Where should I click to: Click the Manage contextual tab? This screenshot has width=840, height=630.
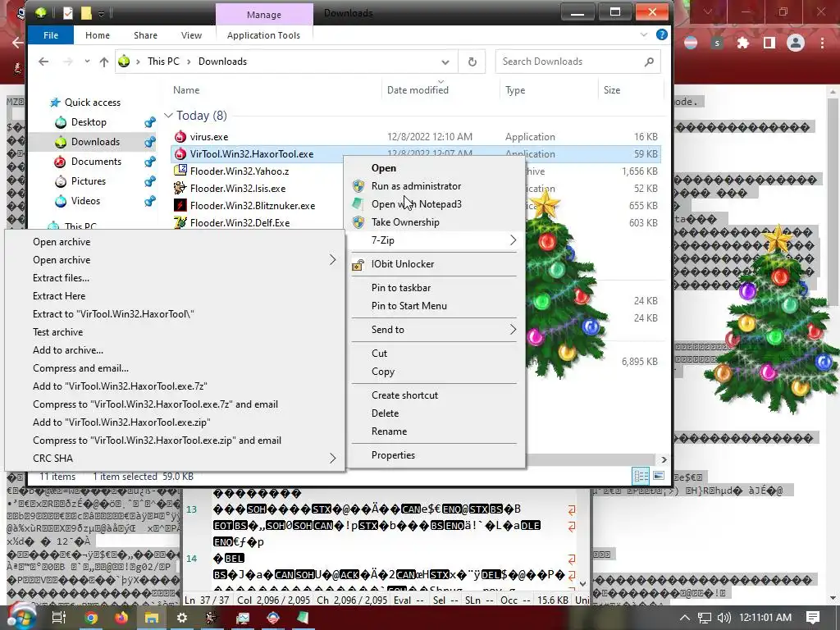(263, 15)
